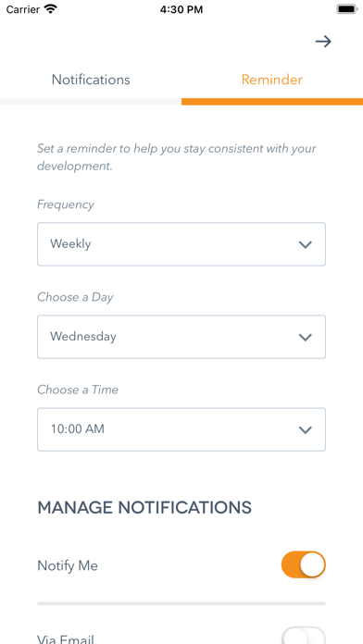
Task: Tap the Manage Notifications heading
Action: [144, 508]
